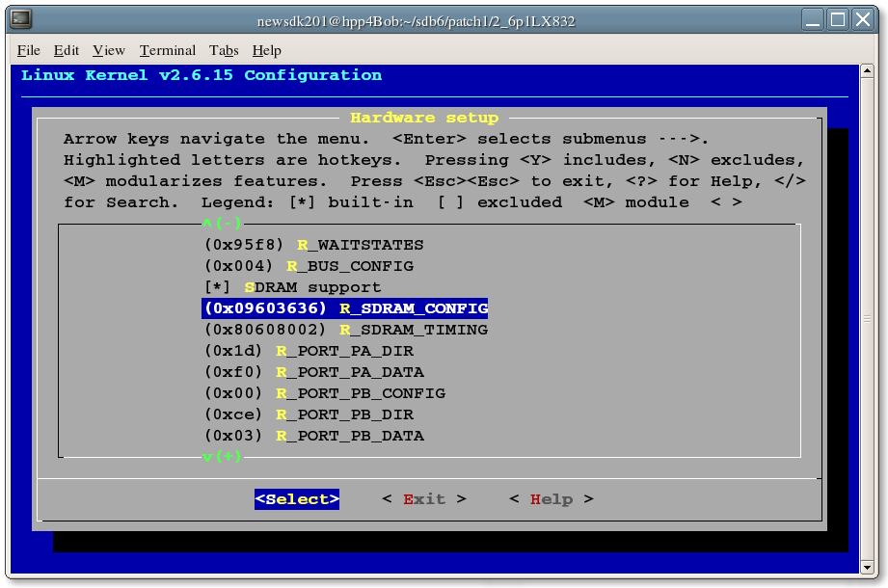This screenshot has width=888, height=588.
Task: Minimize the terminal window
Action: (x=813, y=20)
